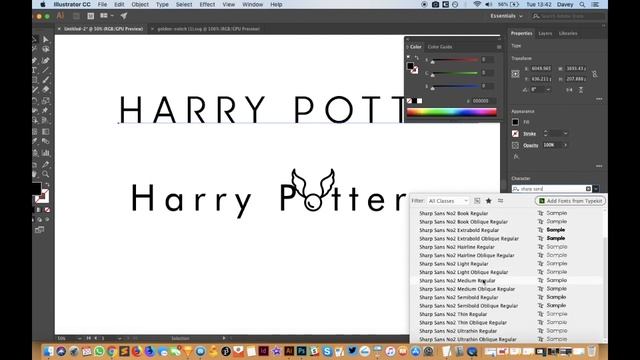
Task: Click the None swatch in Color panel
Action: (x=409, y=101)
